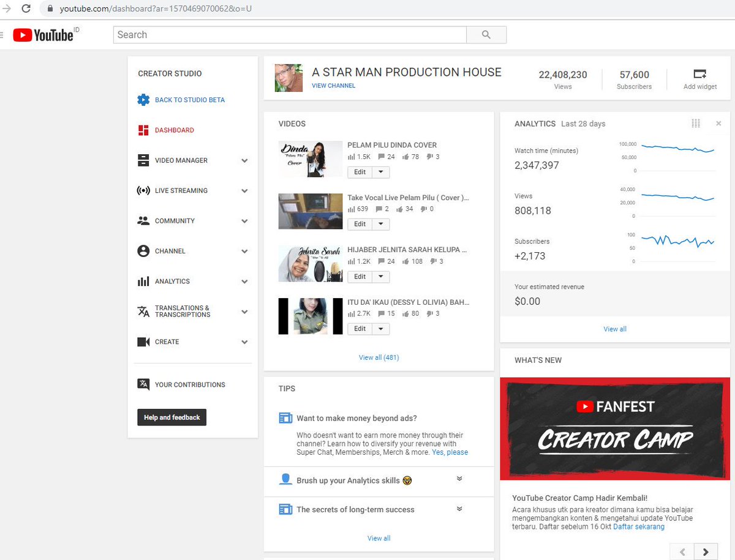Click the comments icon for Pelam Pilu Dinda Cover
The width and height of the screenshot is (735, 560).
pyautogui.click(x=382, y=157)
